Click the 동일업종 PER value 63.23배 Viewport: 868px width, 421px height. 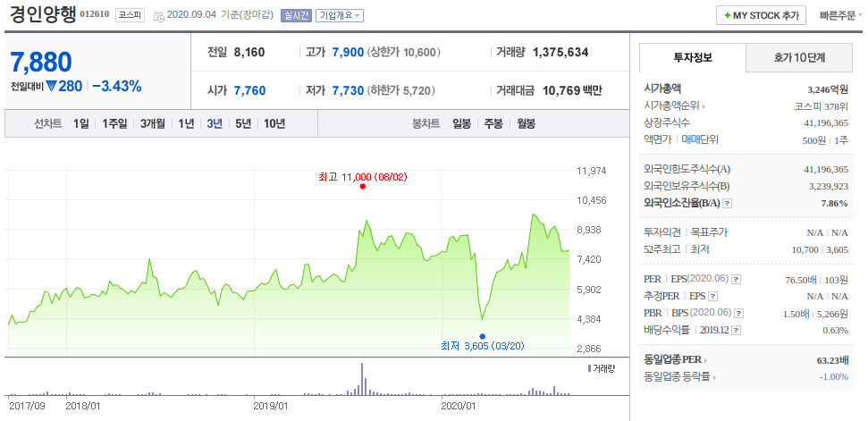point(832,360)
